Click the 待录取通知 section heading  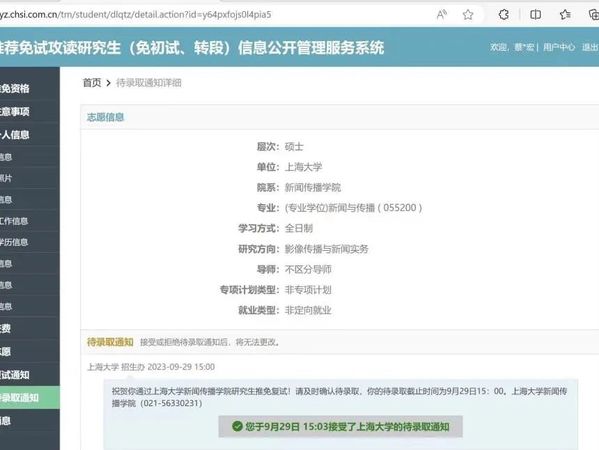coord(110,342)
